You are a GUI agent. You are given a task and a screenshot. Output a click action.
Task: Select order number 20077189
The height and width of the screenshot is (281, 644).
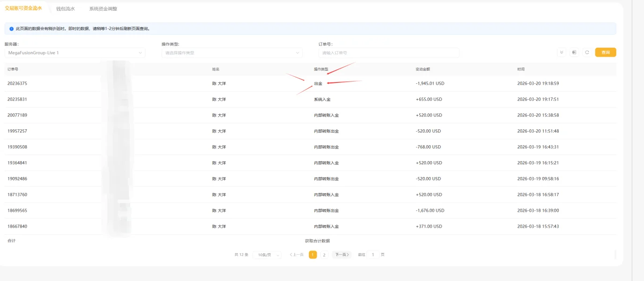point(17,115)
